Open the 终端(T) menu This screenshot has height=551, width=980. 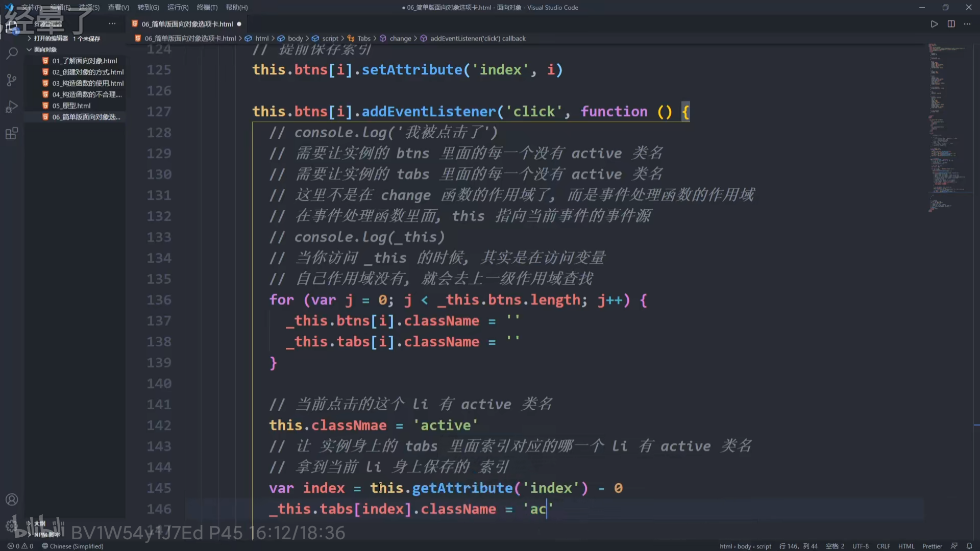(207, 7)
